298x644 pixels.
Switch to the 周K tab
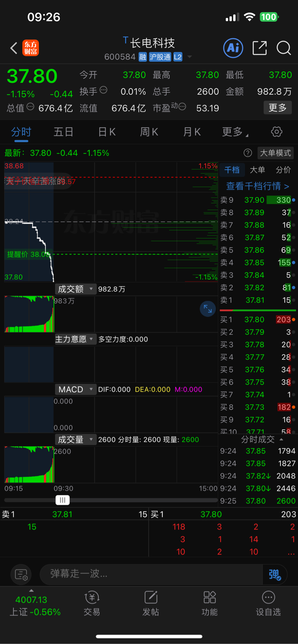pyautogui.click(x=149, y=132)
